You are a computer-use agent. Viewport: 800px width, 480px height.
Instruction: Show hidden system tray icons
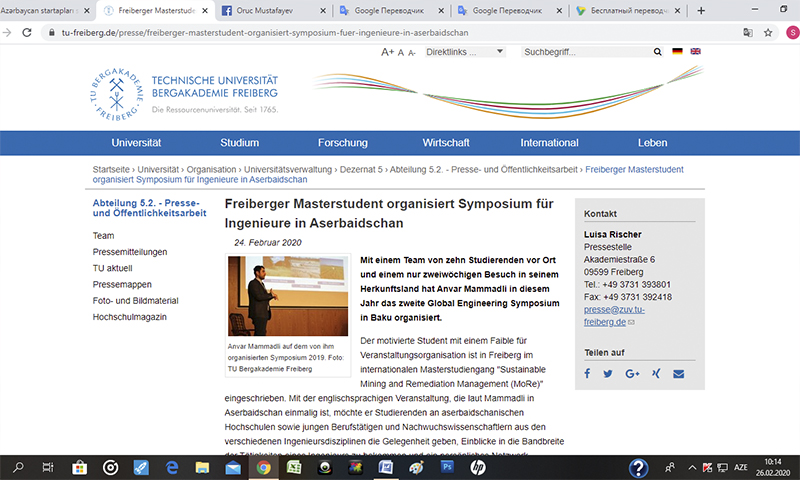pyautogui.click(x=692, y=467)
